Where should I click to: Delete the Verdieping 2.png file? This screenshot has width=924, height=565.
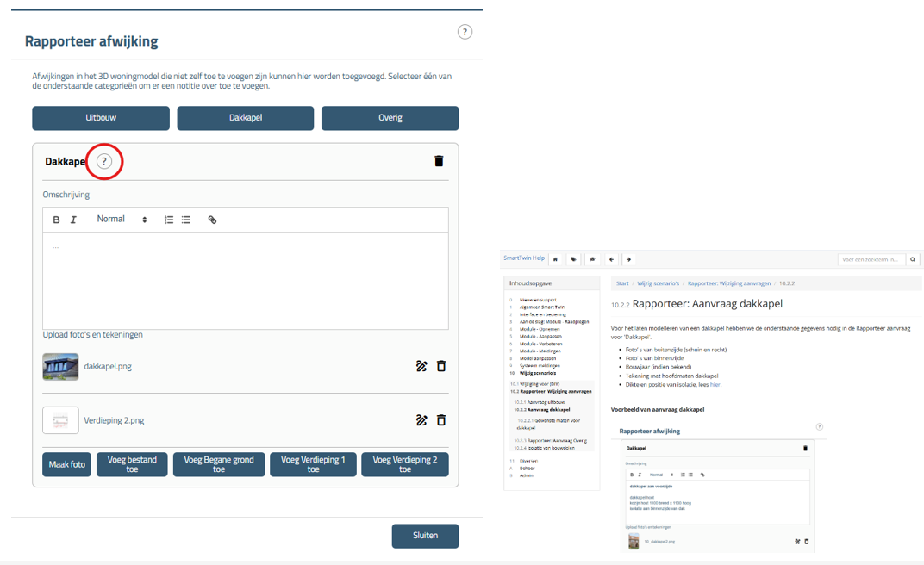pos(441,420)
